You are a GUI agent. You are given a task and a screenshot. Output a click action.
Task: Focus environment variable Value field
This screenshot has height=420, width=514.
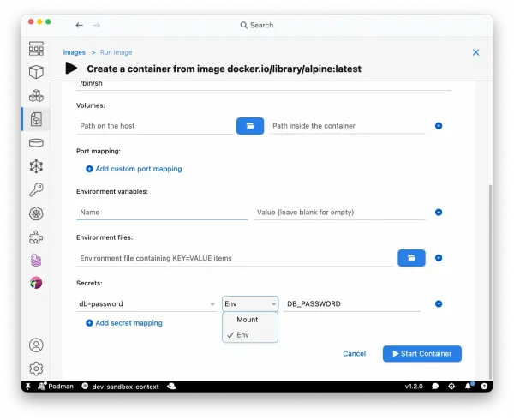click(339, 212)
